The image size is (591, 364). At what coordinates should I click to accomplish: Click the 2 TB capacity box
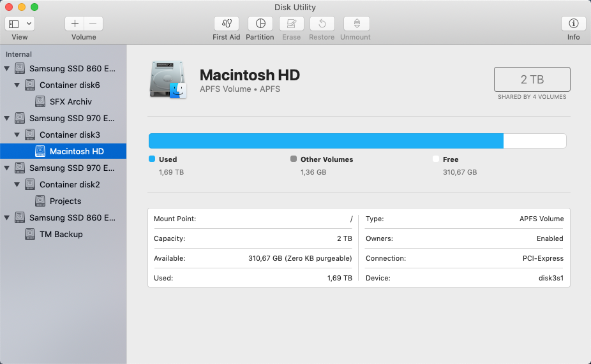point(532,80)
